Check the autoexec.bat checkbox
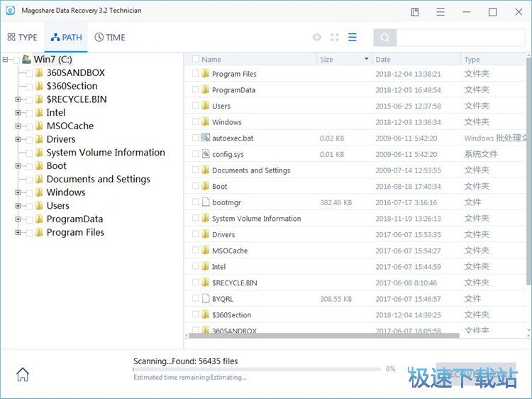 tap(196, 138)
